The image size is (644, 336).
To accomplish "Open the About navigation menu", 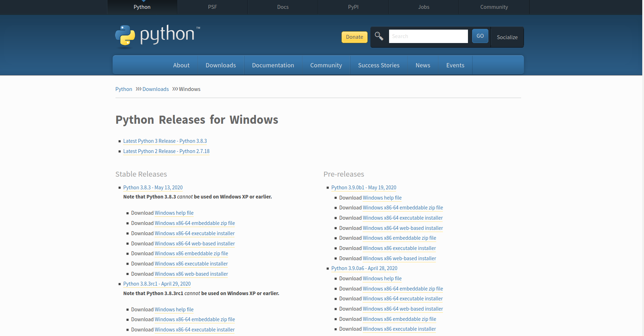I will coord(181,65).
